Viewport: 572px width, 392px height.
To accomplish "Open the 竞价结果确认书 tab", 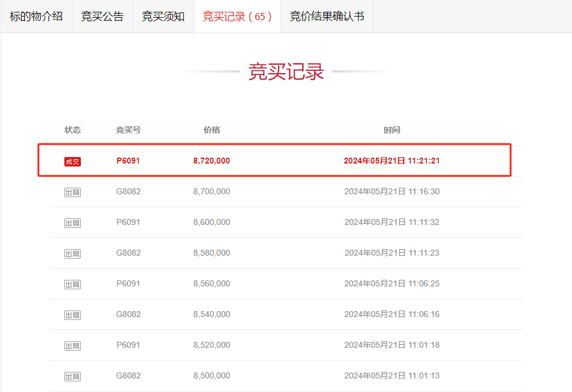I will pos(327,17).
